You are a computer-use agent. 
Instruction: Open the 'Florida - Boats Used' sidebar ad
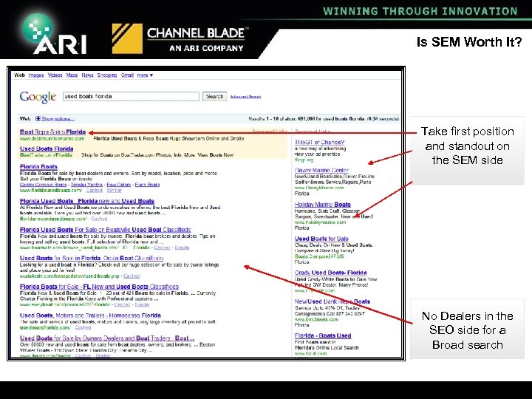pos(323,335)
